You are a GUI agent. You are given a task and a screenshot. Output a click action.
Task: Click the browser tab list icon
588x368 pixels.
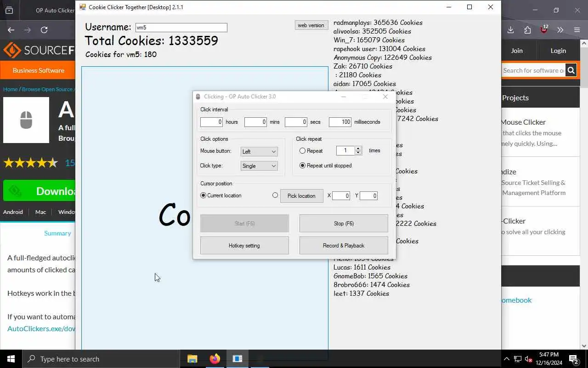tap(9, 10)
